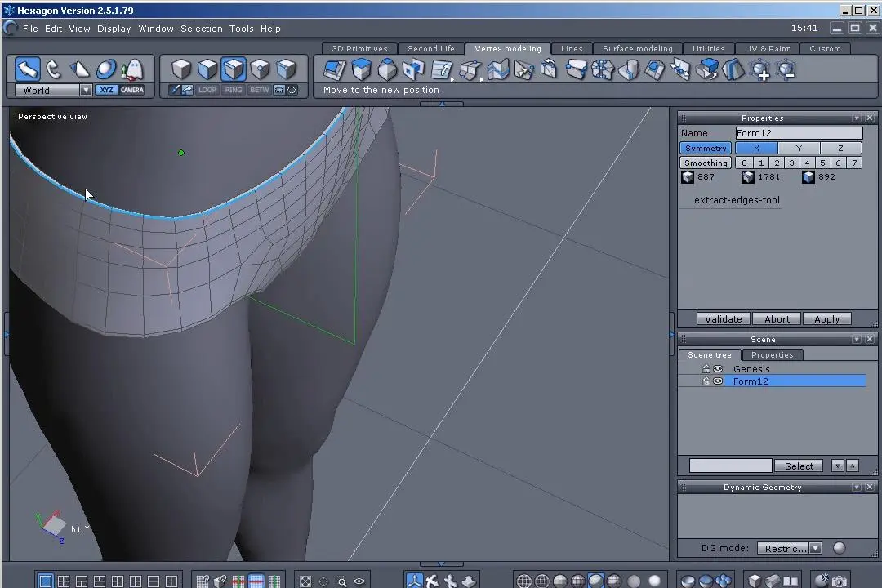The image size is (882, 588).
Task: Switch to Surface modeling tab
Action: [637, 49]
